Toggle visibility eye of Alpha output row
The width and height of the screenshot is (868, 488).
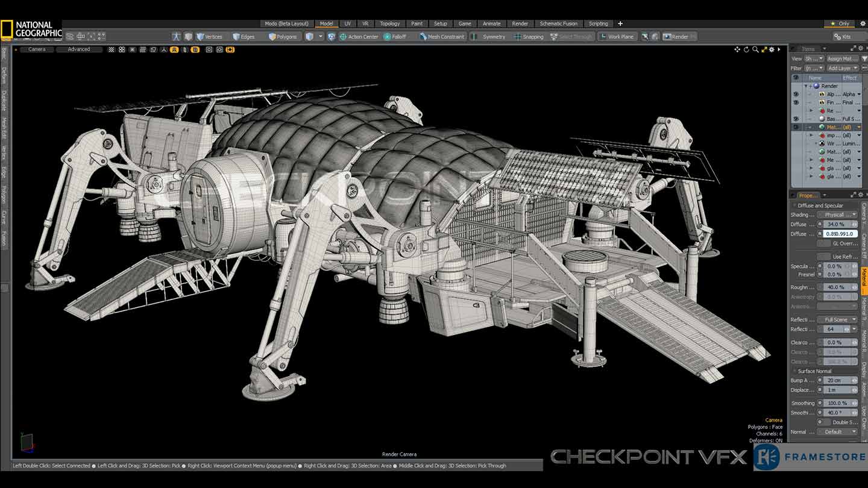(796, 95)
